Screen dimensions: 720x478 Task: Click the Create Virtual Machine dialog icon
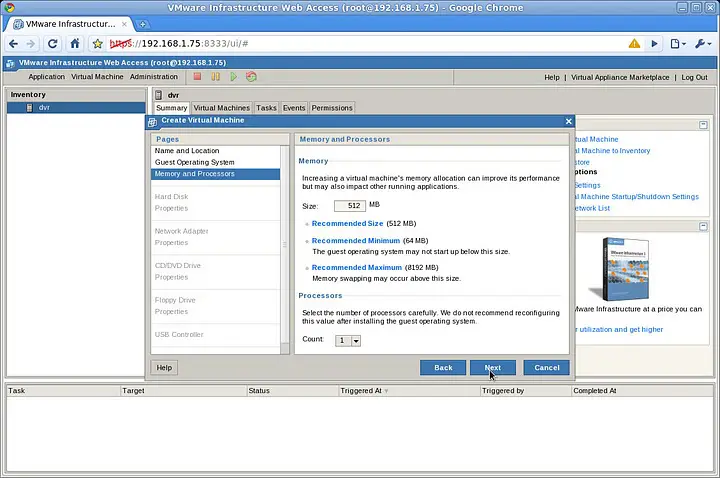click(152, 121)
